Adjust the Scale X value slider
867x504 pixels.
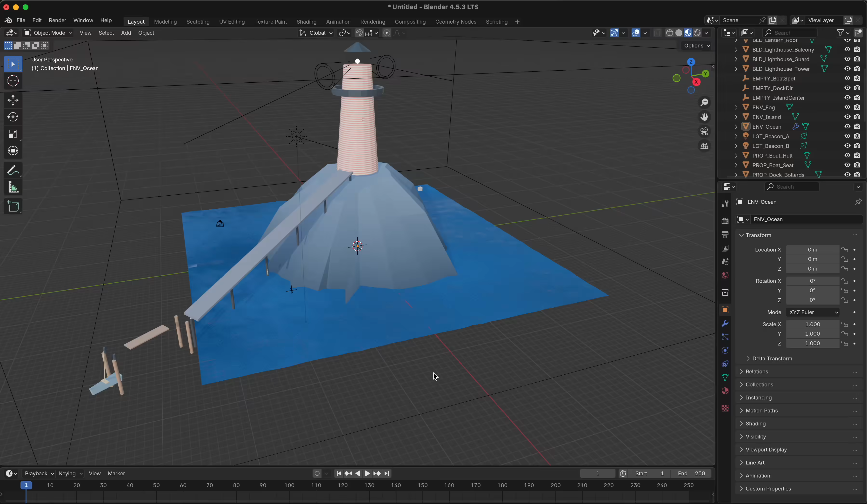(812, 324)
